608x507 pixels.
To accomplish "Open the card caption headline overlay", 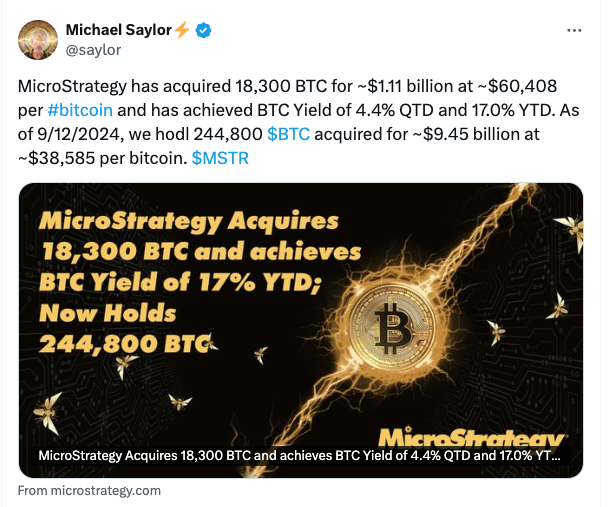I will (300, 456).
